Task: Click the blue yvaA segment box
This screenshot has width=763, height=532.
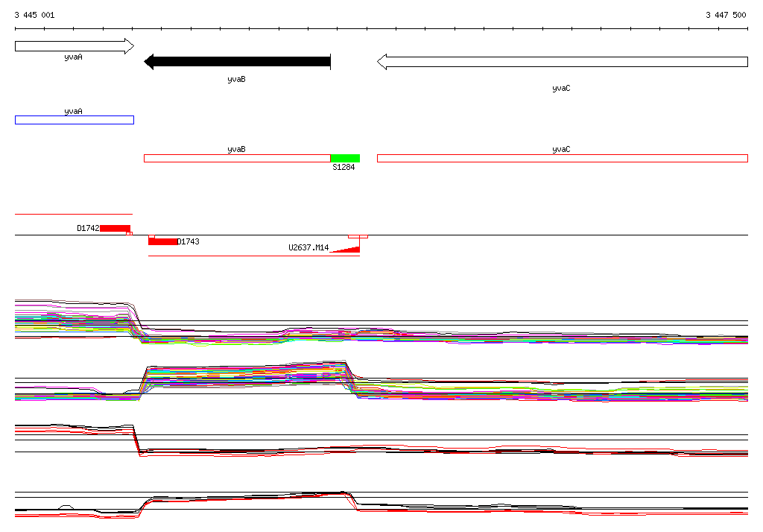Action: coord(75,120)
